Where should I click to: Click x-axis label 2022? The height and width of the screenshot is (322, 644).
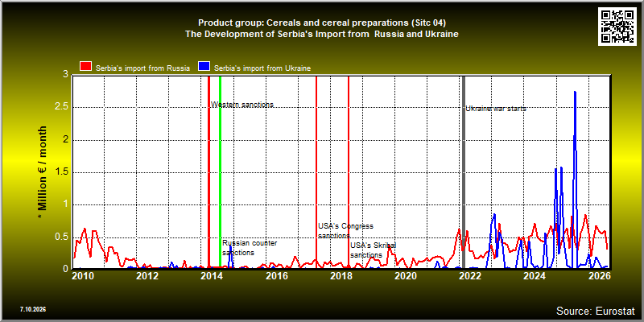pyautogui.click(x=469, y=275)
